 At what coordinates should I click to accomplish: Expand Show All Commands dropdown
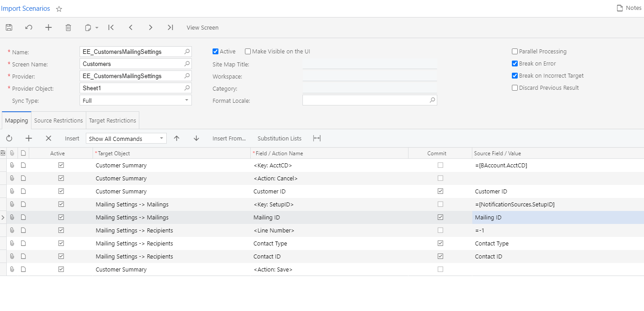pyautogui.click(x=161, y=139)
